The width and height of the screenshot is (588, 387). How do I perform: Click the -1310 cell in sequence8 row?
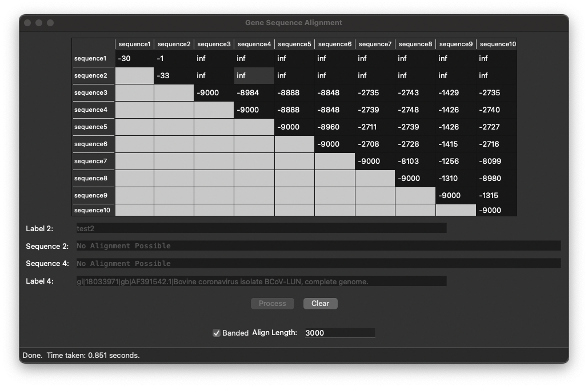click(x=456, y=178)
